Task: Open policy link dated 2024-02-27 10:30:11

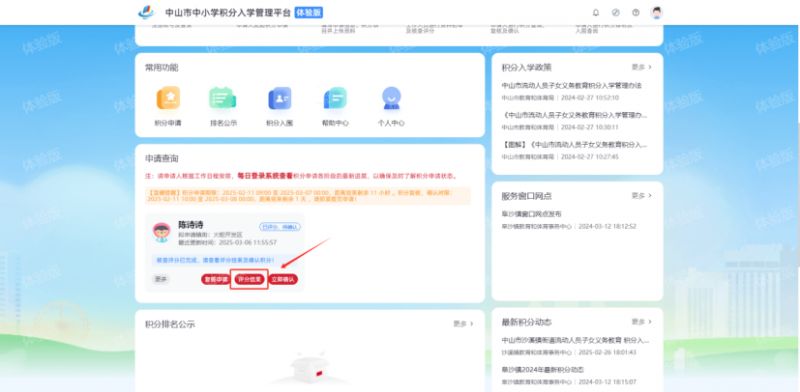Action: click(574, 115)
